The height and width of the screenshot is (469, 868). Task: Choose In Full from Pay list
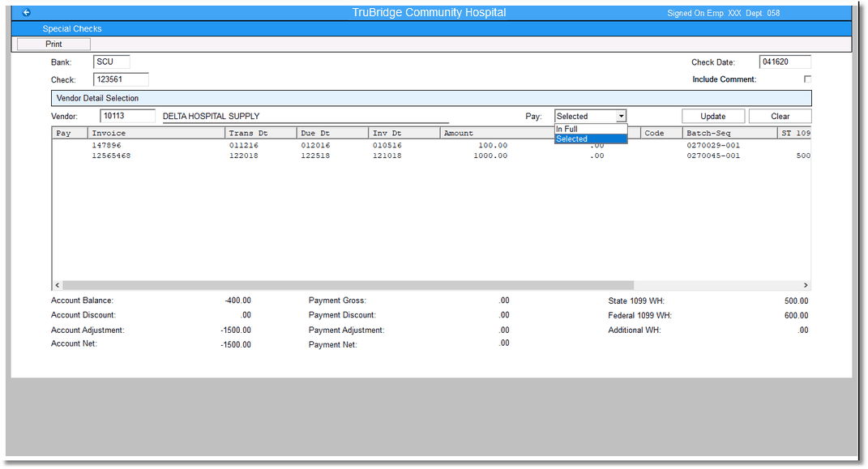(x=591, y=129)
